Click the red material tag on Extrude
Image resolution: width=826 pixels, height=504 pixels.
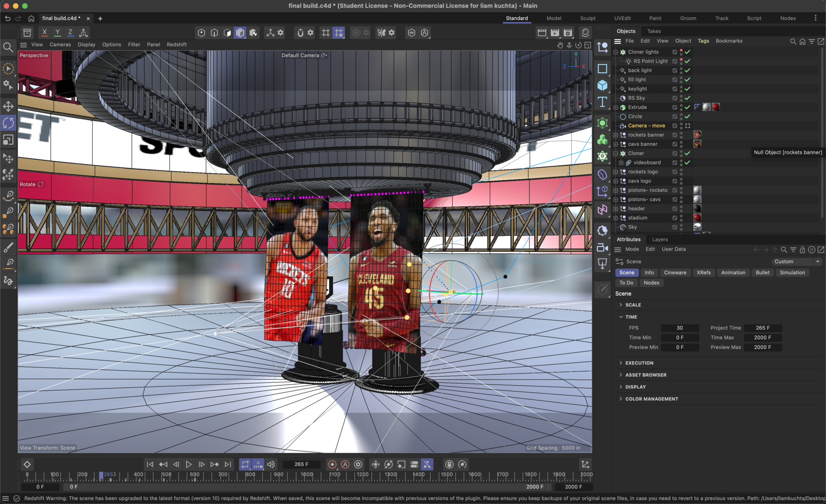(x=715, y=107)
